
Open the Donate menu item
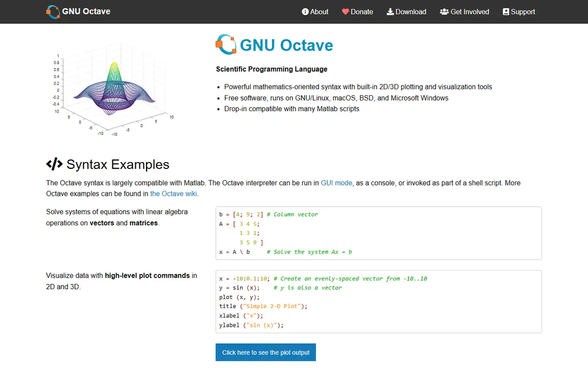tap(358, 12)
